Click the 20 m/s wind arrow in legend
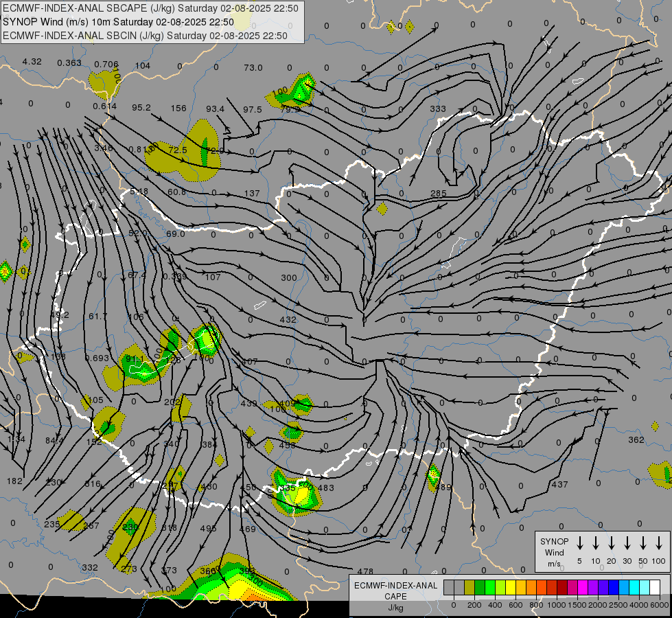This screenshot has width=672, height=618. 611,542
